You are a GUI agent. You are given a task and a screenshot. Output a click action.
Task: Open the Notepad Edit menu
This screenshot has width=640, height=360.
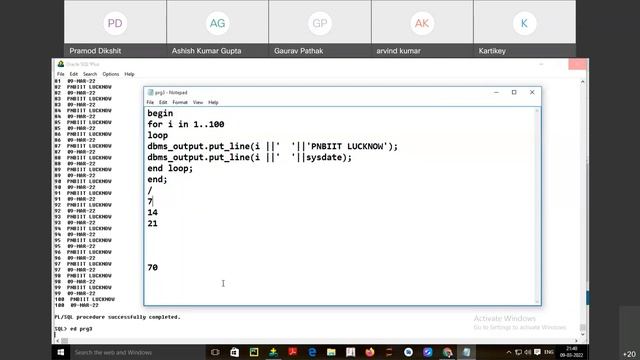(x=163, y=102)
